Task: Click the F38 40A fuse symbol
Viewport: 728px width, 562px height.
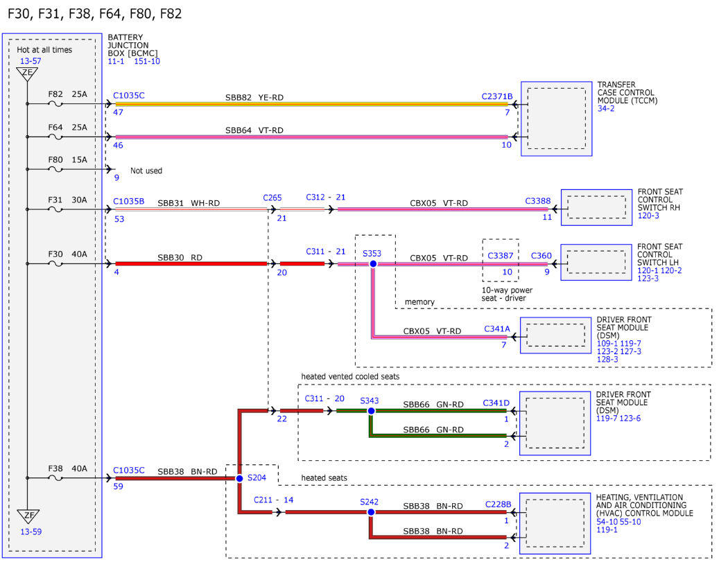Action: click(55, 478)
